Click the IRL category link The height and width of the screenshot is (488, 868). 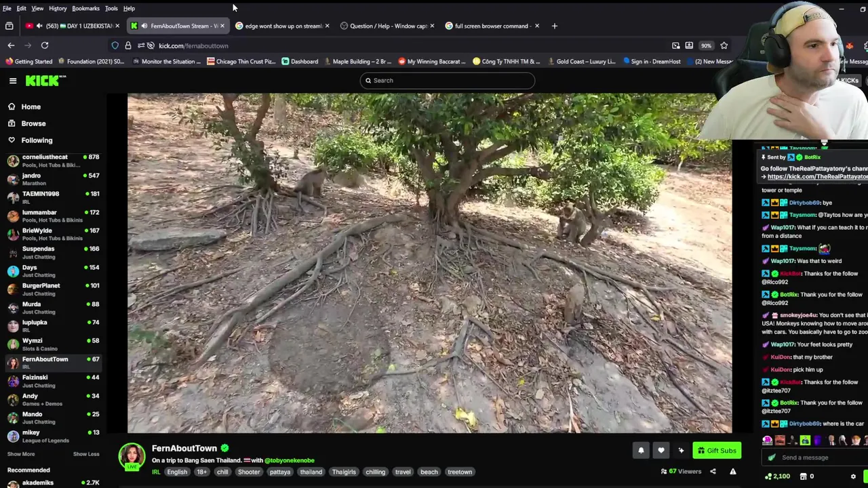point(156,472)
